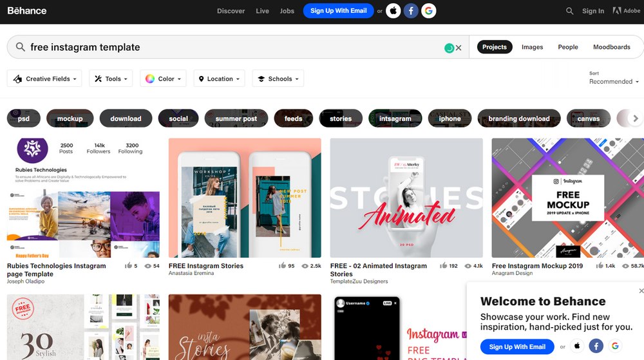This screenshot has height=360, width=644.
Task: Click views eye icon for Animated Instagram Stories
Action: tap(468, 266)
